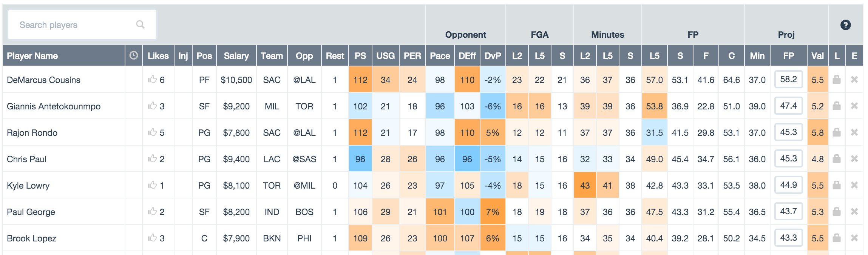Viewport: 868px width, 255px height.
Task: Thumbs-up Kyle Lowry's like icon
Action: click(152, 185)
